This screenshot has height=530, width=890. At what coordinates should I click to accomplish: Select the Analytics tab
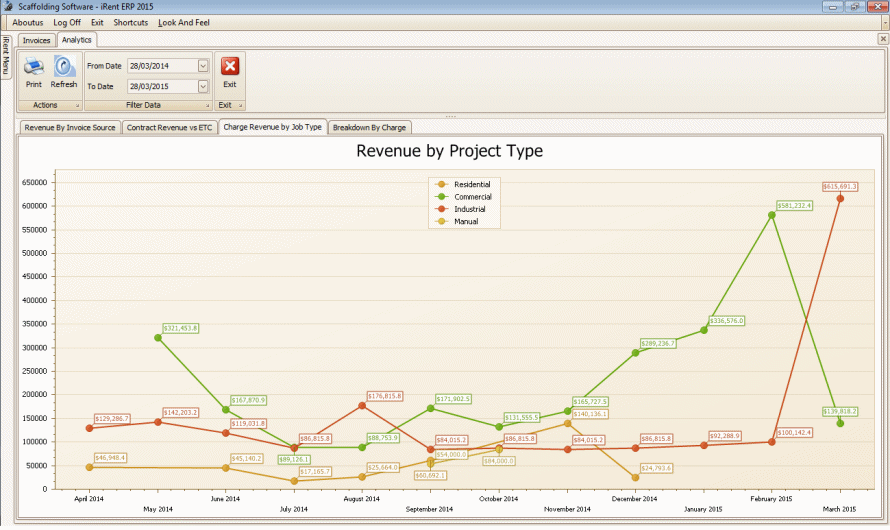coord(77,40)
